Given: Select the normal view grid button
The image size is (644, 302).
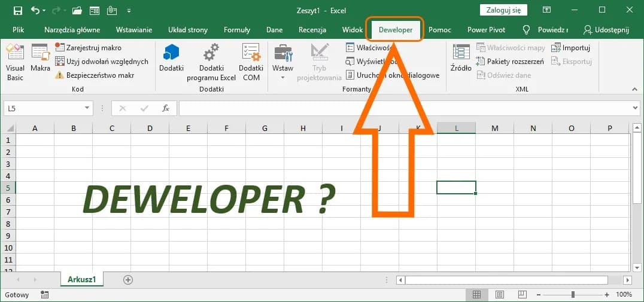Looking at the screenshot, I should tap(476, 294).
